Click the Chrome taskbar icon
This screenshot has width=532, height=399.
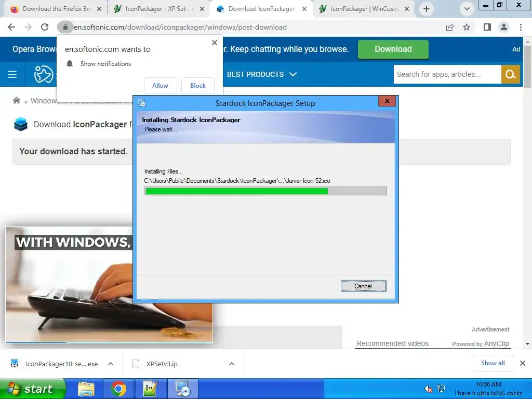point(118,389)
